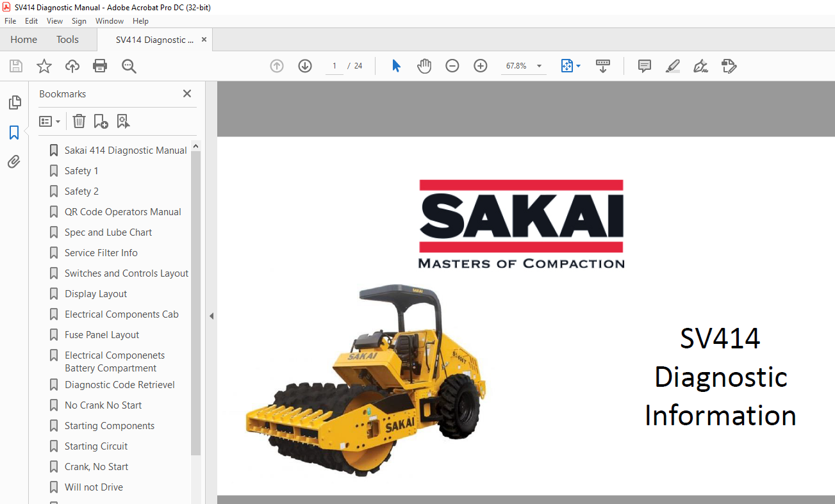Screen dimensions: 835x504
Task: Open the Stamp tool icon
Action: [729, 66]
